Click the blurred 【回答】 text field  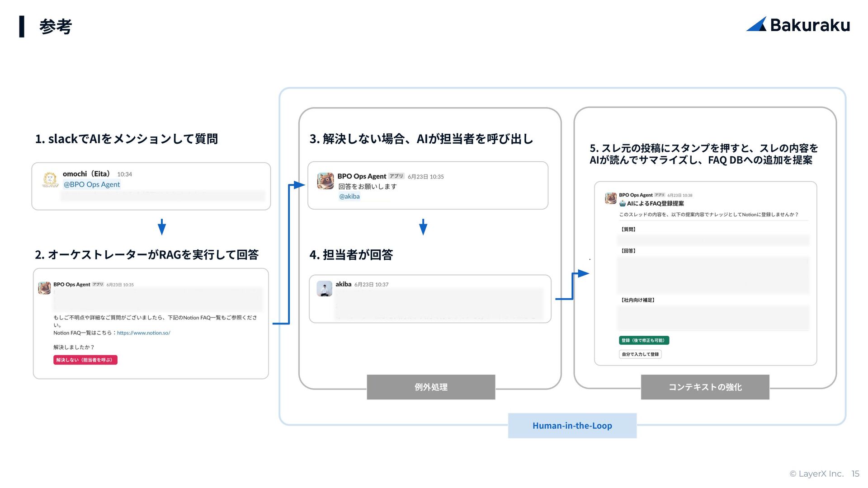(x=713, y=275)
